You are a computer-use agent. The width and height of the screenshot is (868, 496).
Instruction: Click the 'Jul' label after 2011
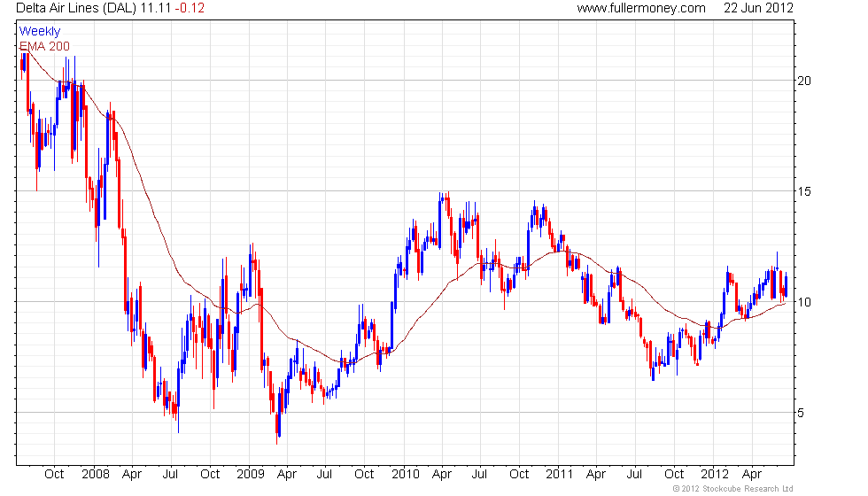point(634,475)
